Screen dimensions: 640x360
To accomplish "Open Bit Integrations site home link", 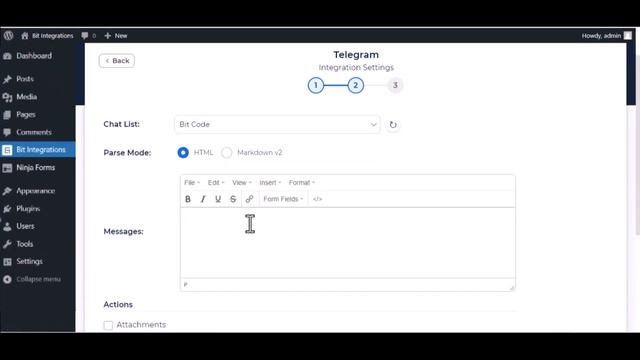I will (x=47, y=36).
